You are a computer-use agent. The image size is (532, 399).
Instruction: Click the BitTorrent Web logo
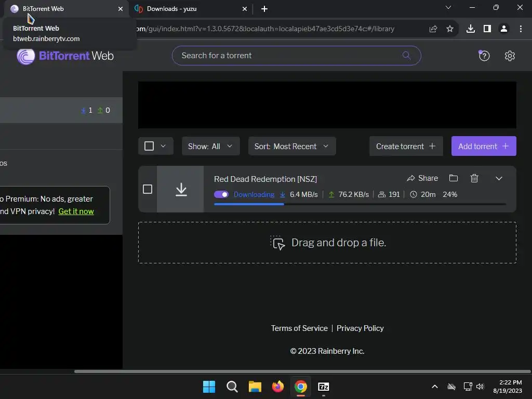coord(65,56)
